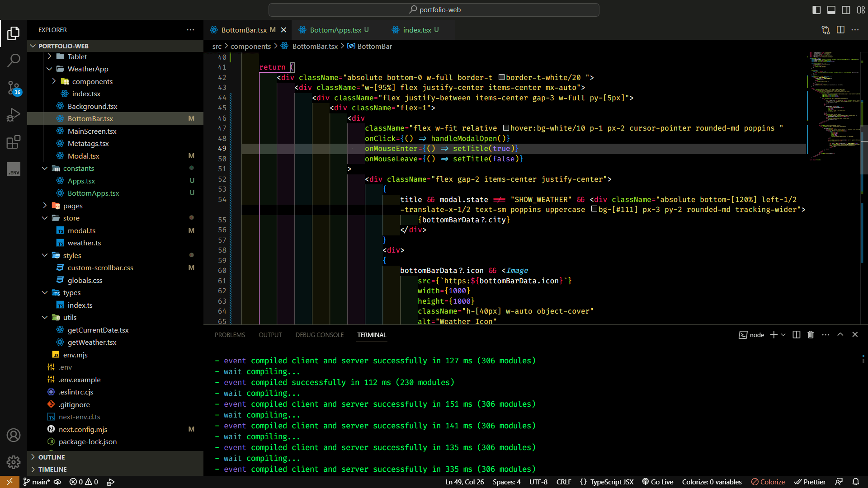Toggle the primary sidebar visibility
Screen dimensions: 868x488
[x=816, y=9]
